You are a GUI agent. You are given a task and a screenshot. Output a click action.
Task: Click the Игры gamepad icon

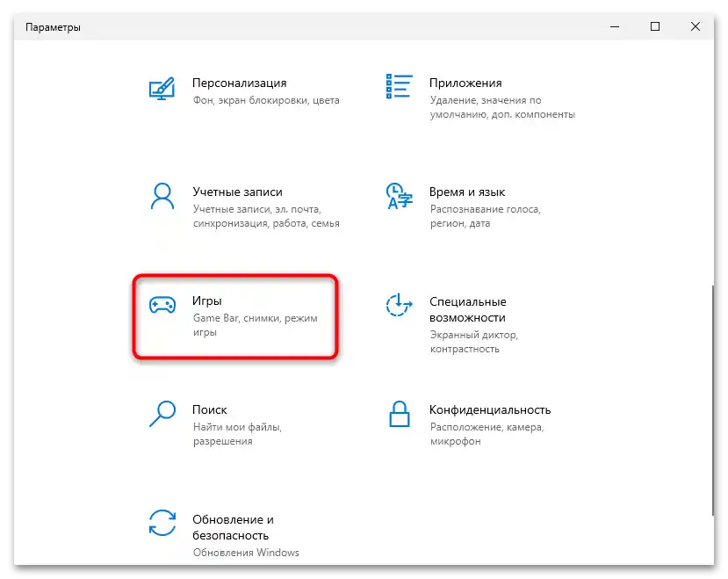pyautogui.click(x=162, y=306)
